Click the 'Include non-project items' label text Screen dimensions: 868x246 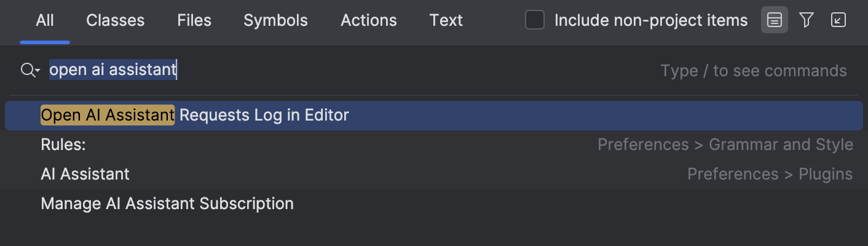pos(651,20)
